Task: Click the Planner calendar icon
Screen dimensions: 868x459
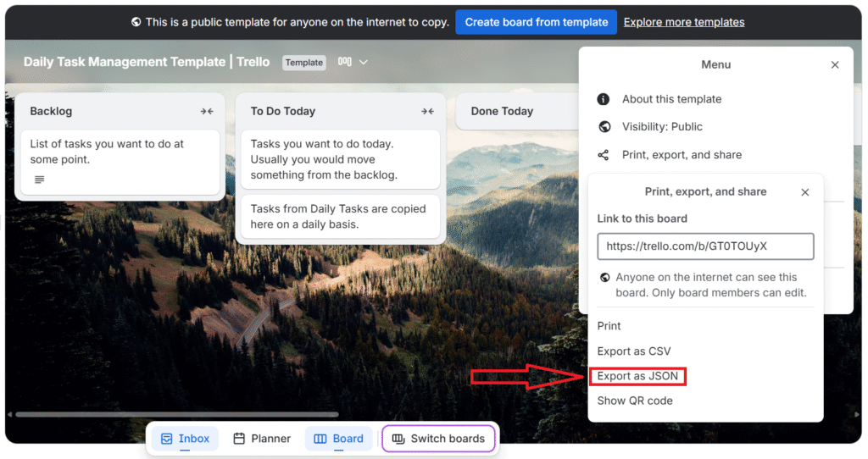Action: point(239,439)
